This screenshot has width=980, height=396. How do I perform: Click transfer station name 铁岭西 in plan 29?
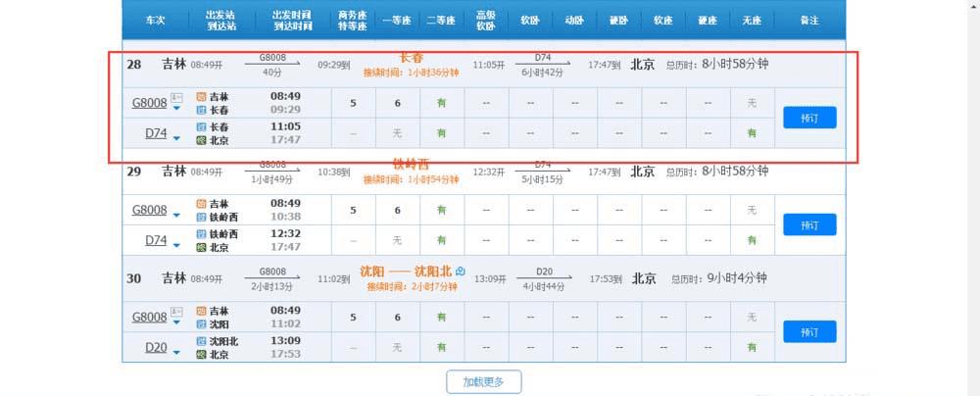[x=412, y=165]
